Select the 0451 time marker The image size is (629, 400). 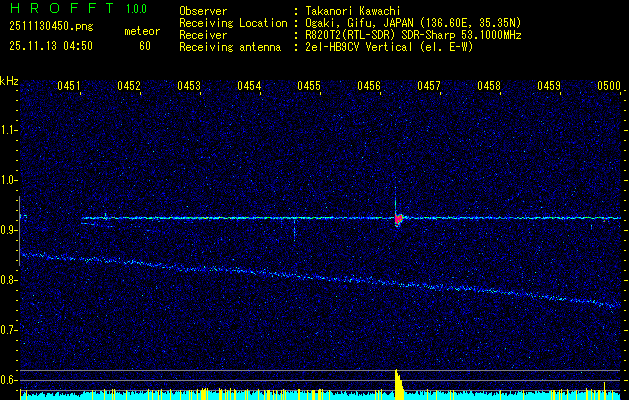(x=69, y=87)
